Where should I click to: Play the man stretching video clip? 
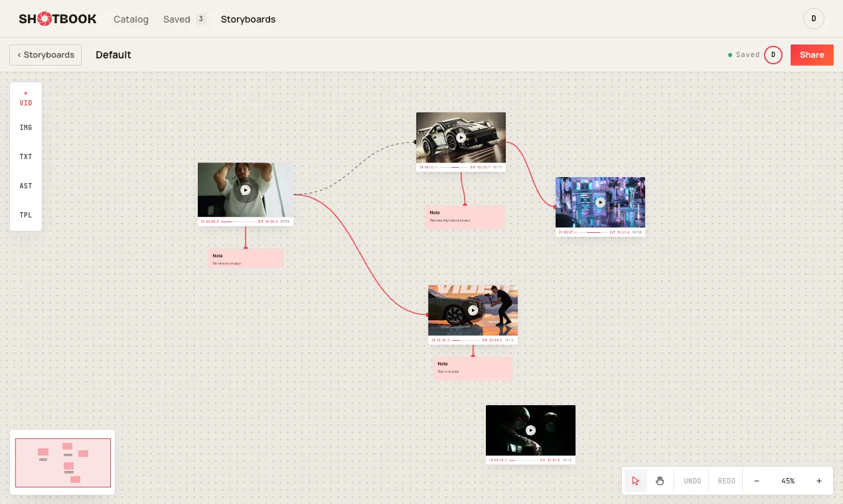click(246, 190)
